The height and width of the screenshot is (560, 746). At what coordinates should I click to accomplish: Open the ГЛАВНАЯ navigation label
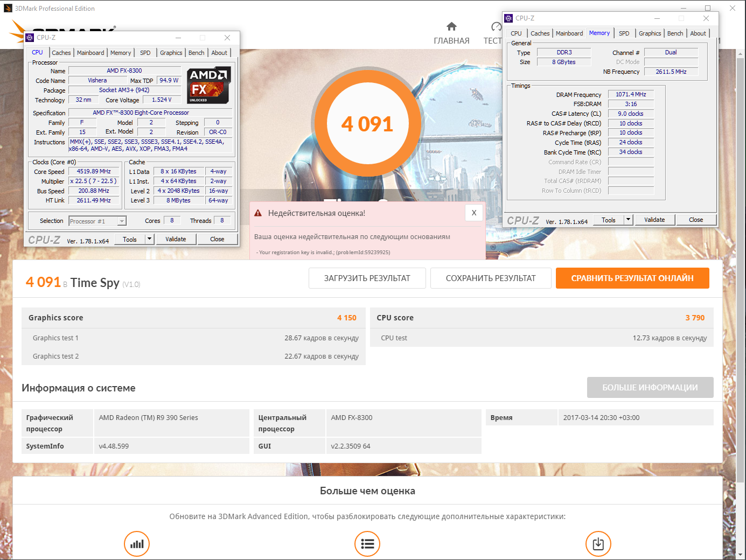pyautogui.click(x=451, y=41)
